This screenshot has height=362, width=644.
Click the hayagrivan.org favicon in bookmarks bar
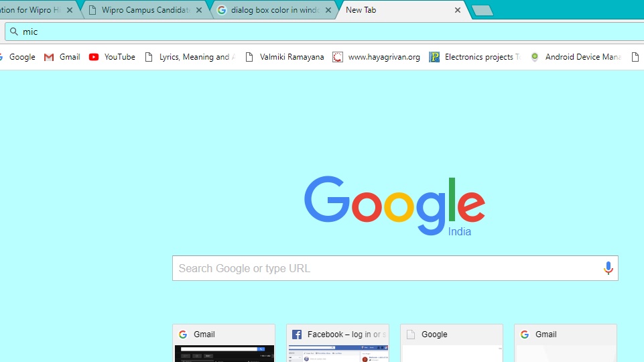338,57
